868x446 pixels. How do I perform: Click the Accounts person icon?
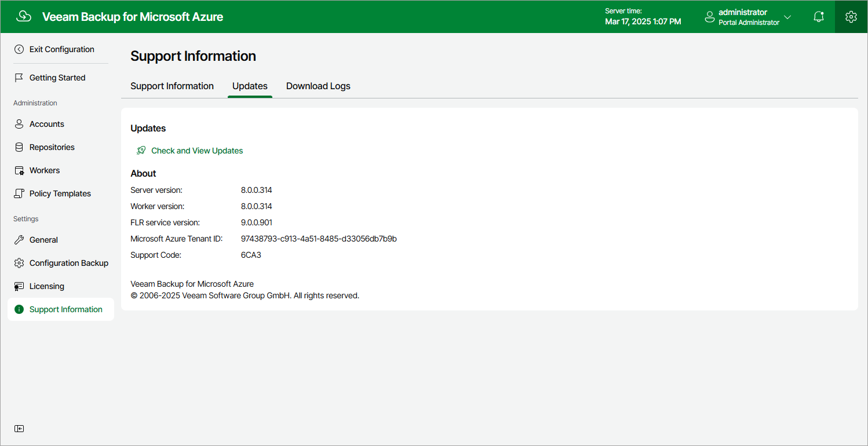click(x=19, y=124)
